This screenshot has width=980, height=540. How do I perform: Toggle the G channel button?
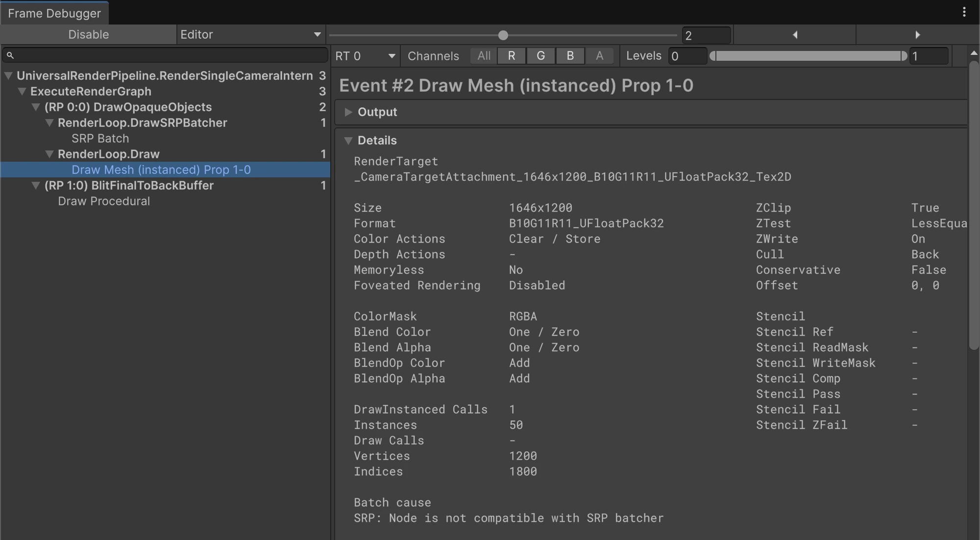pos(541,56)
